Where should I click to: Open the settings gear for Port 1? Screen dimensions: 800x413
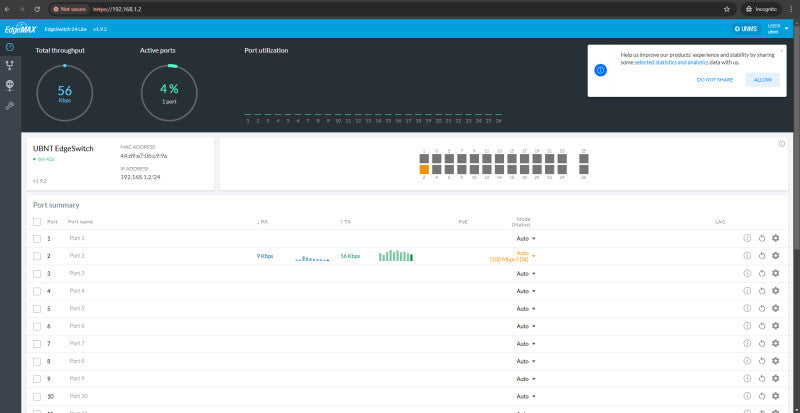pos(776,238)
